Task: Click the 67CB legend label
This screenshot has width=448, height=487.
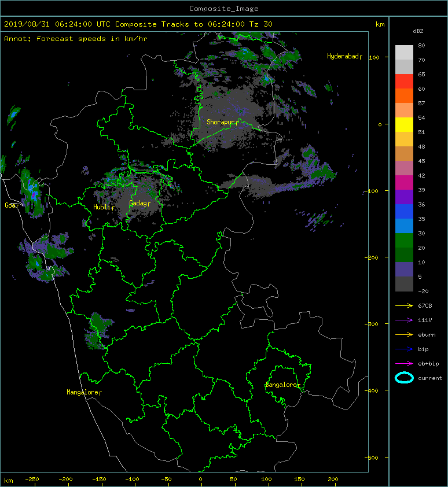Action: (425, 305)
